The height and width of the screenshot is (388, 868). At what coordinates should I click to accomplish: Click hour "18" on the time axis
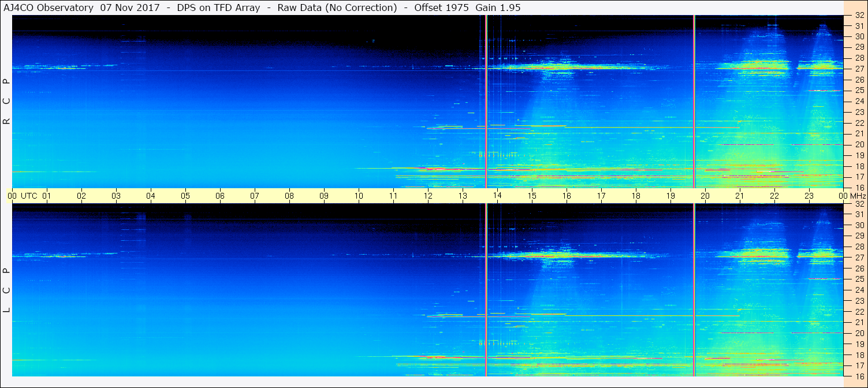click(636, 196)
